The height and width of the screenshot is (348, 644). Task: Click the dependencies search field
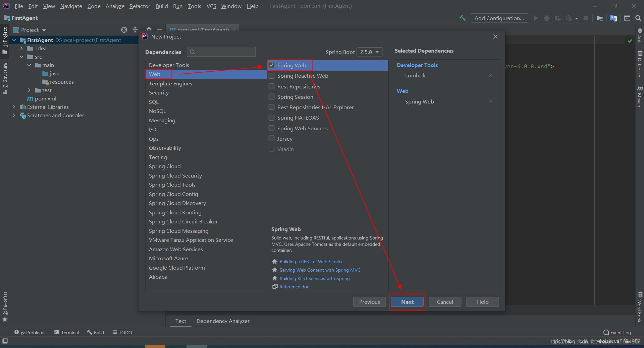(x=221, y=52)
